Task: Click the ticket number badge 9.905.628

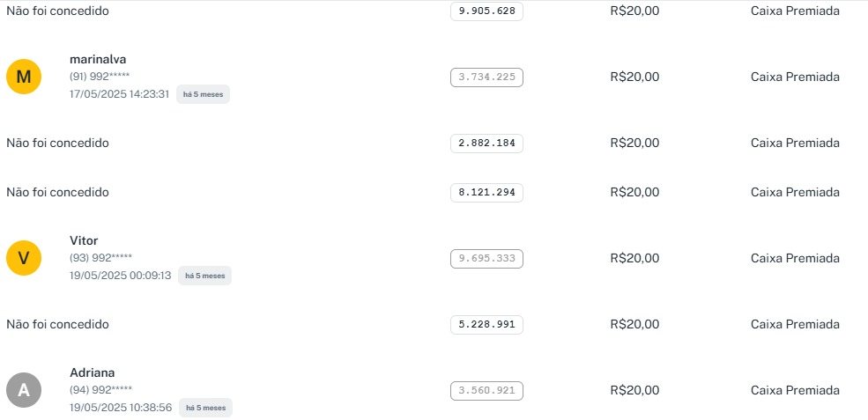Action: [x=486, y=11]
